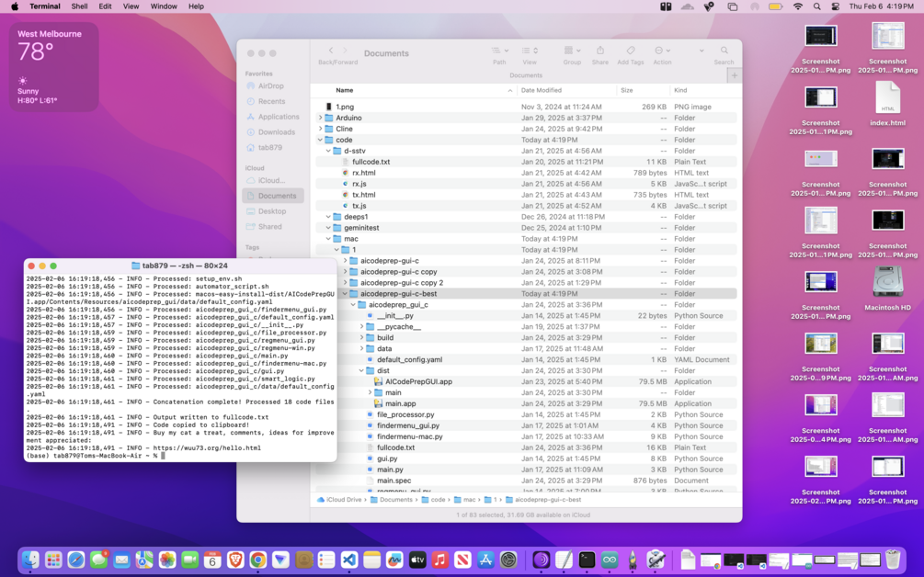Open the Apple menu
Screen dimensions: 924x577
[14, 6]
